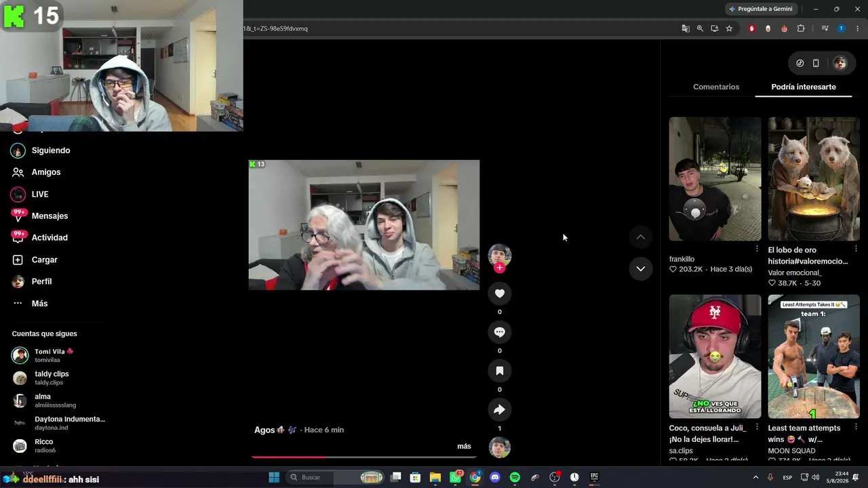Image resolution: width=868 pixels, height=488 pixels.
Task: Open comments using the speech bubble icon
Action: point(500,332)
